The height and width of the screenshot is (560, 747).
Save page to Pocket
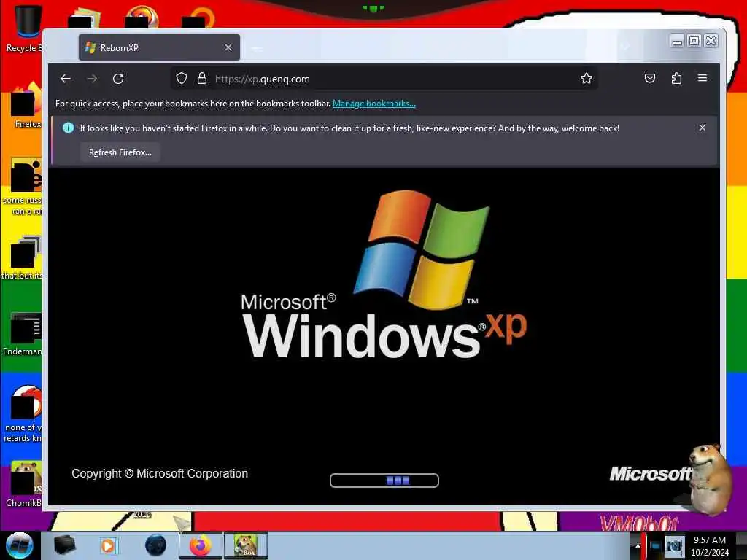[650, 78]
